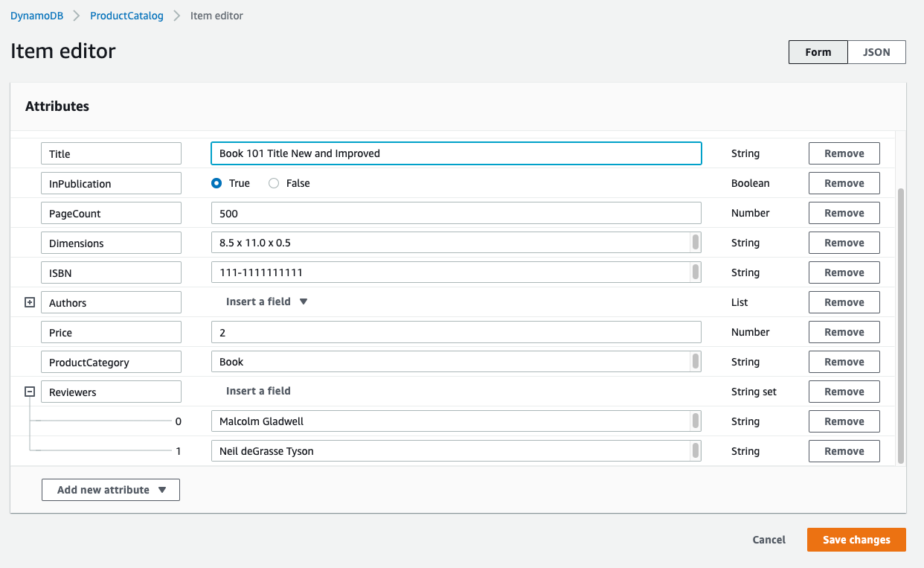Image resolution: width=924 pixels, height=568 pixels.
Task: Edit the Dimensions value field
Action: (x=456, y=243)
